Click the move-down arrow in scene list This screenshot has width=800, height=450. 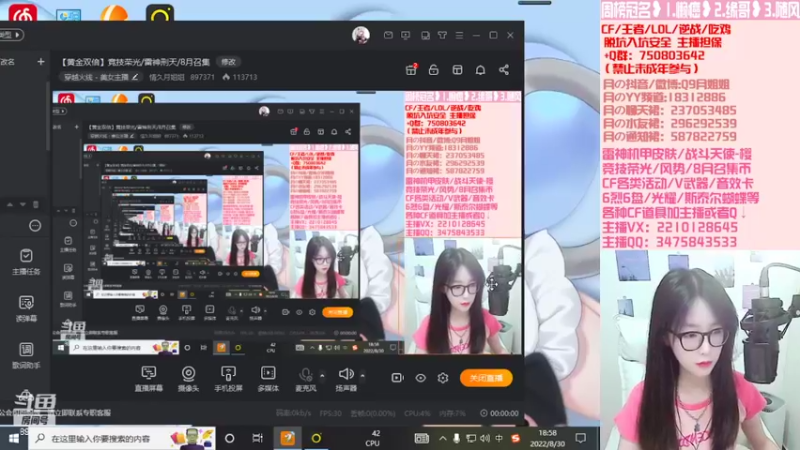(x=22, y=205)
